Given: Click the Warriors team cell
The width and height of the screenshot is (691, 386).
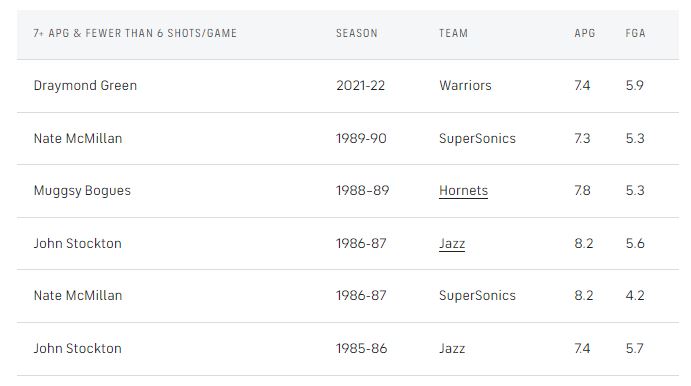Looking at the screenshot, I should coord(465,85).
